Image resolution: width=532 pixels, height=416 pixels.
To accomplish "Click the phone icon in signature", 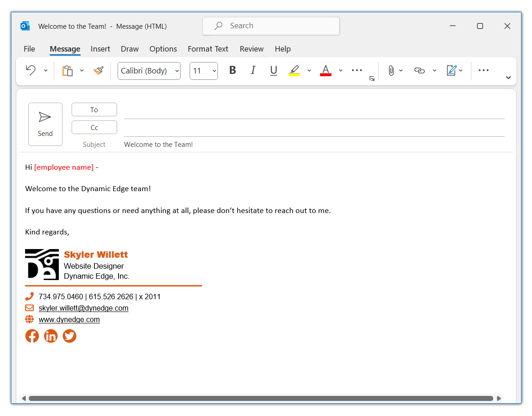I will click(x=30, y=296).
